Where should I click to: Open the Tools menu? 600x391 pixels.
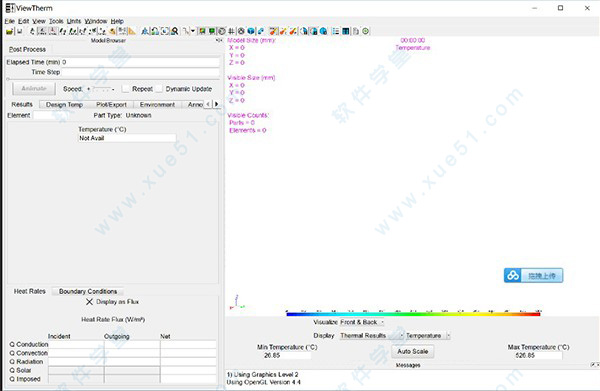click(x=56, y=21)
